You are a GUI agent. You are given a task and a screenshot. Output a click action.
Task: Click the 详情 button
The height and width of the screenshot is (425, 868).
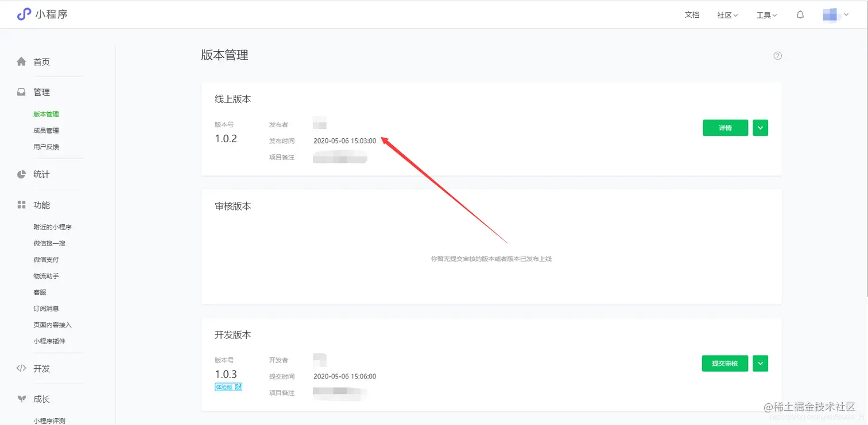click(725, 127)
